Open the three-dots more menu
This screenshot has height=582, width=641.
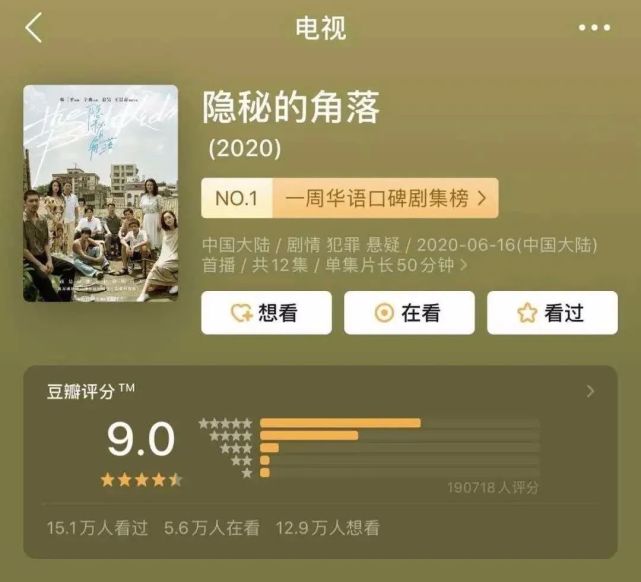[594, 28]
